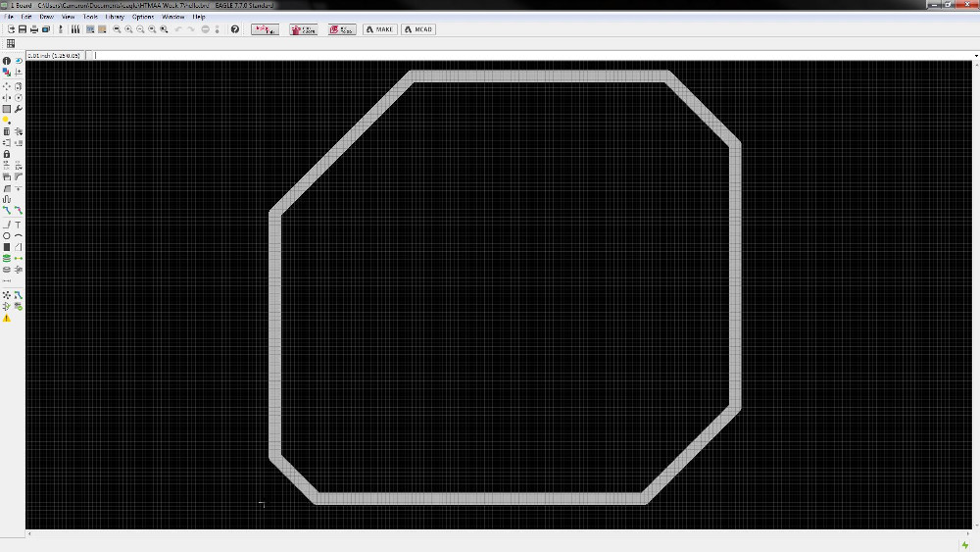
Task: Select the Autorouter tool
Action: [x=19, y=295]
